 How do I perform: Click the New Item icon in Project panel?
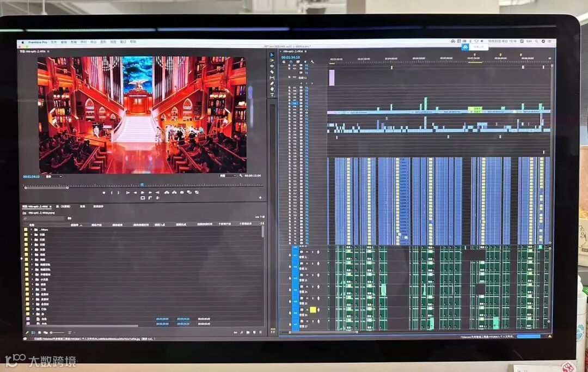(254, 333)
